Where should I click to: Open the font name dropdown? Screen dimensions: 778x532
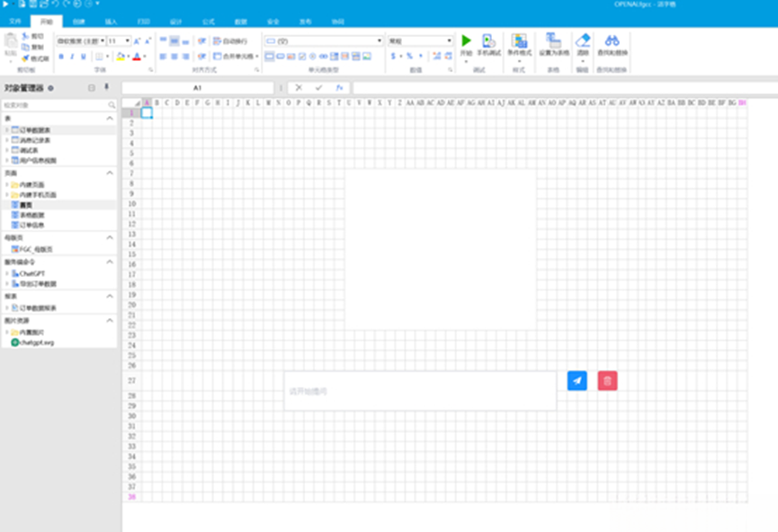(x=103, y=40)
